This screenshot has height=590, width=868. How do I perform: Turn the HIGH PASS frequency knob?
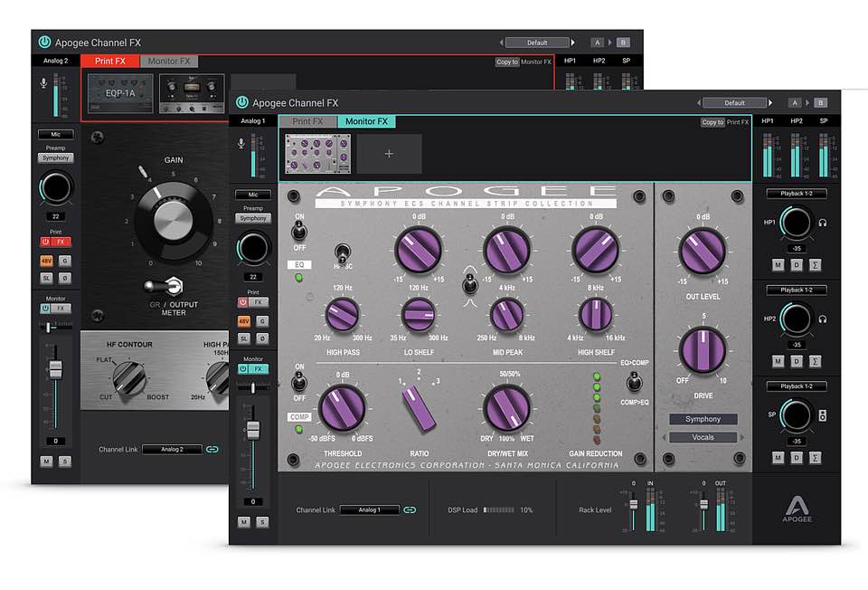[342, 314]
